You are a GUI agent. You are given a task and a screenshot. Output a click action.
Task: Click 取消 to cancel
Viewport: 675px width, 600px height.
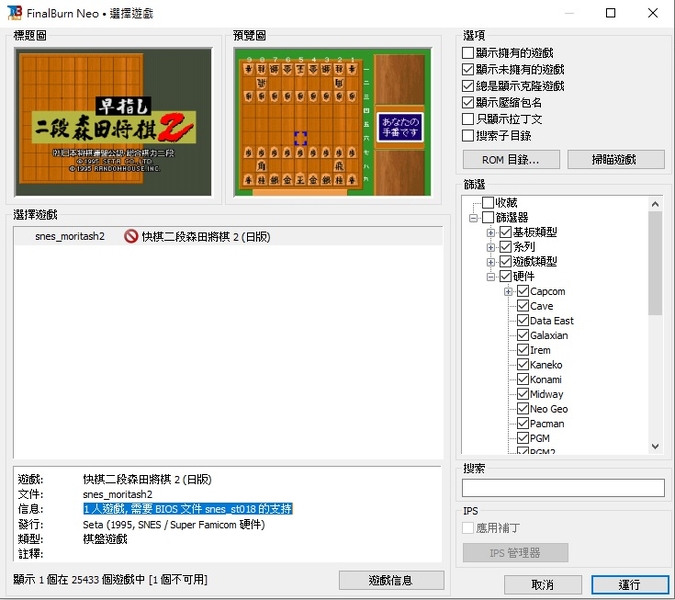pos(542,585)
